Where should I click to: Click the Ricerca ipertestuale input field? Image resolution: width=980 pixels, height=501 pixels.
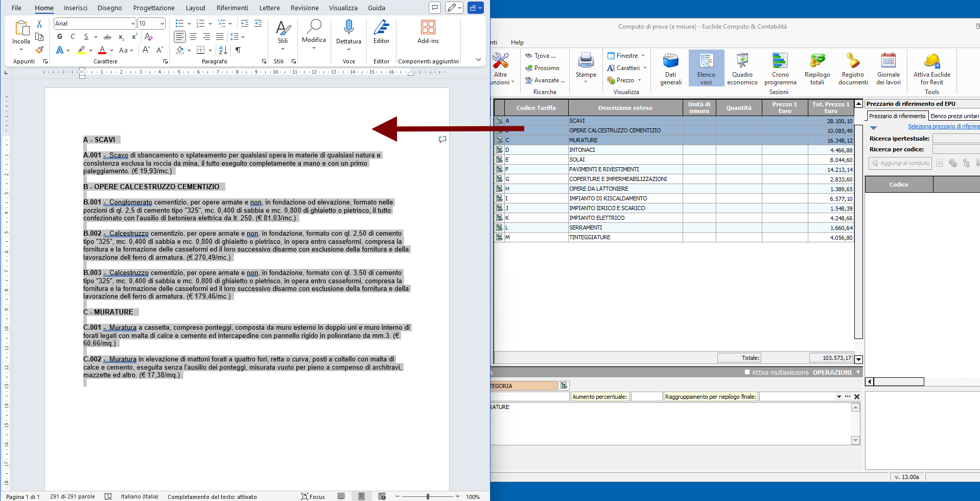[x=955, y=139]
